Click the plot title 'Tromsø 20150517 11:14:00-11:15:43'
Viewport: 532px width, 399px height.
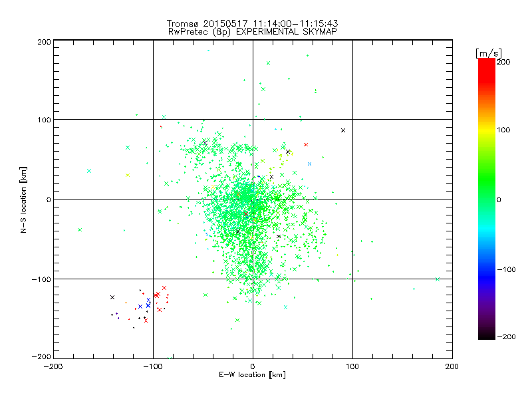point(253,23)
